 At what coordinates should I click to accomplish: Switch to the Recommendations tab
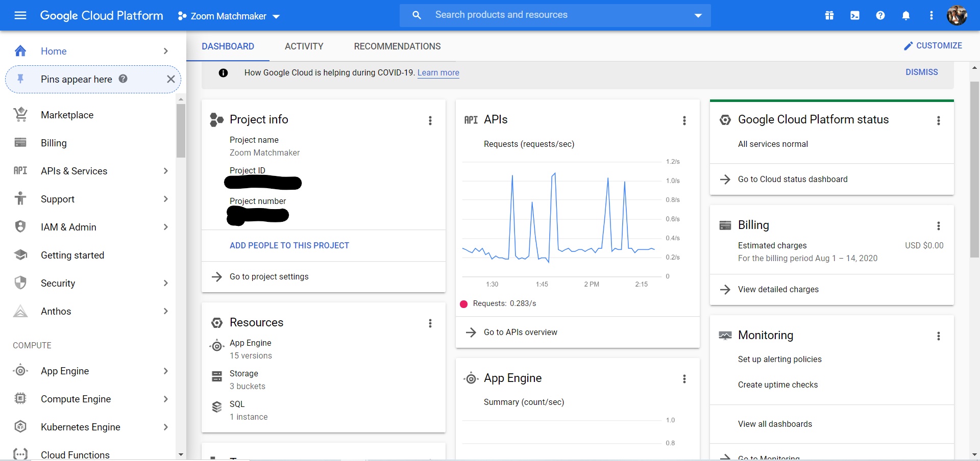(x=397, y=46)
